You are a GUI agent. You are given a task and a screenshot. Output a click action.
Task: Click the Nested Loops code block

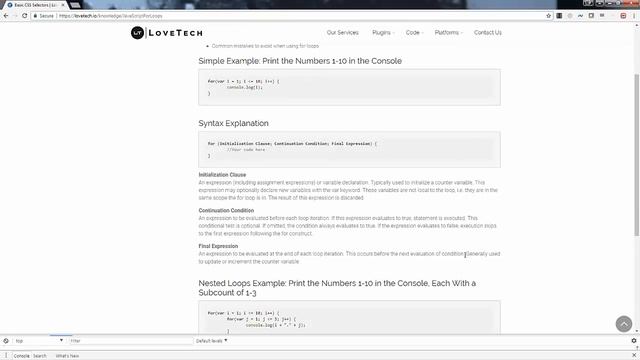349,317
